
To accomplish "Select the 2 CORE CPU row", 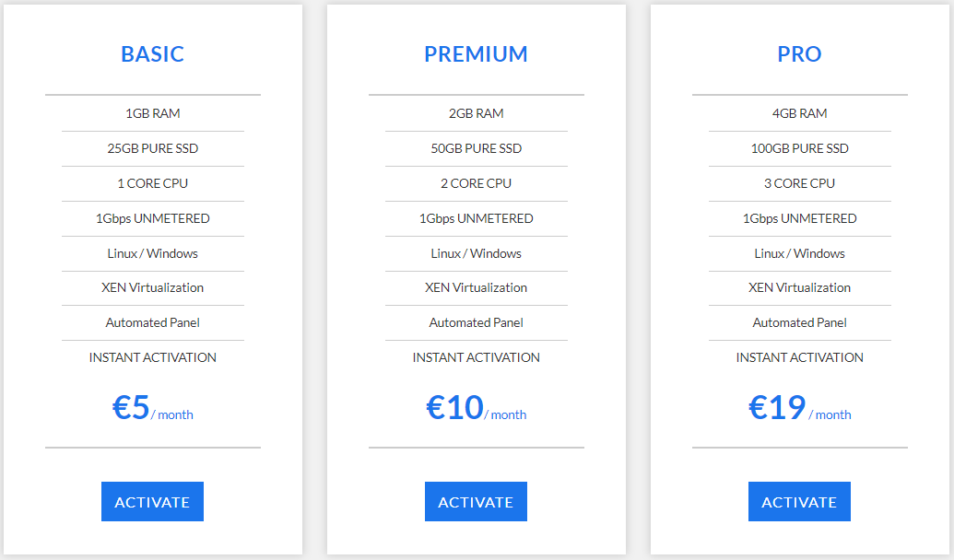I will tap(477, 183).
